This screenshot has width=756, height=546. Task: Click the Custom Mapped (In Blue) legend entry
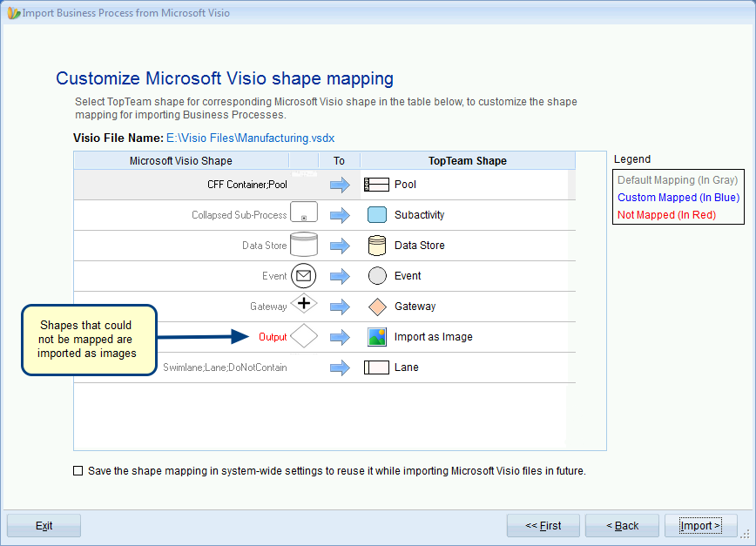pyautogui.click(x=678, y=198)
